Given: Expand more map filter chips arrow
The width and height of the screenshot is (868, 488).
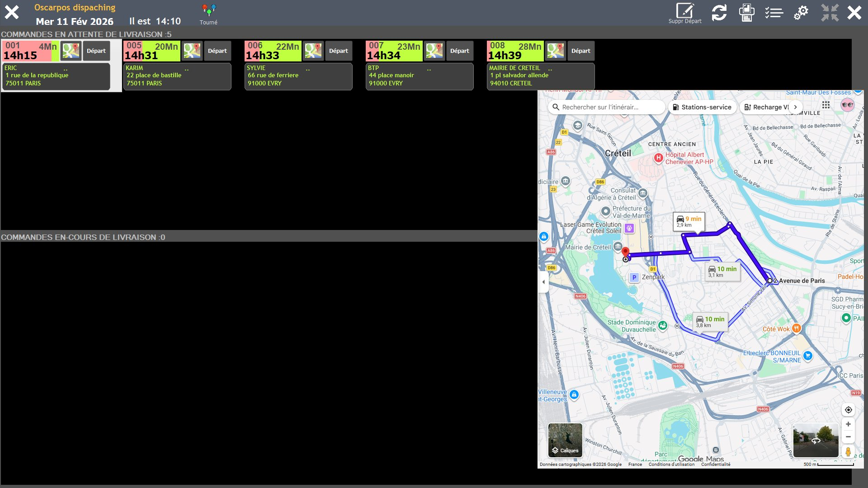Looking at the screenshot, I should click(x=795, y=107).
